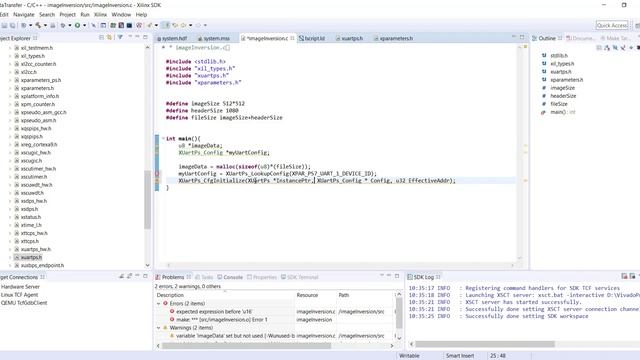Open the Window menu
This screenshot has height=360, width=640.
[121, 14]
